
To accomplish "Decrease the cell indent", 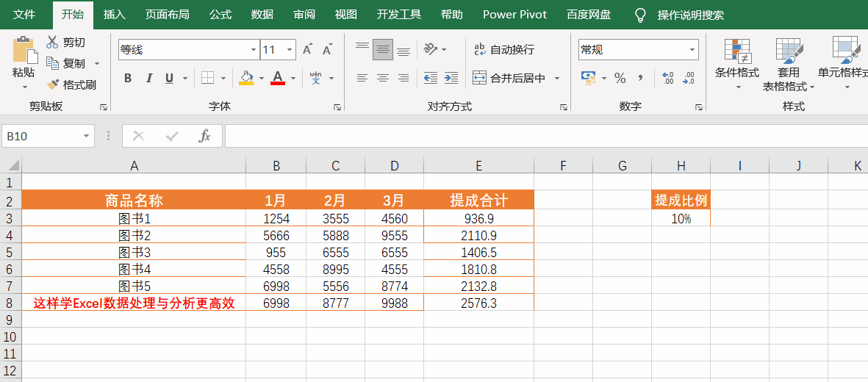I will [430, 78].
